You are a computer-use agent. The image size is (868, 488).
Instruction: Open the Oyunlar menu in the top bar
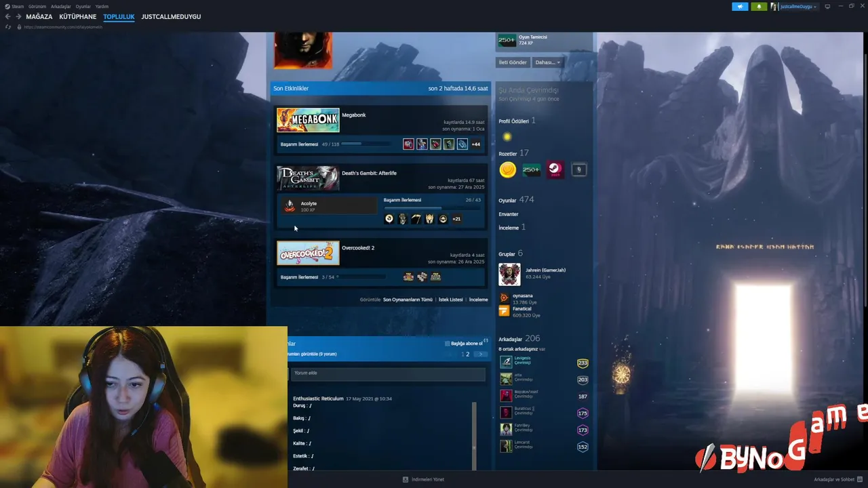coord(83,6)
